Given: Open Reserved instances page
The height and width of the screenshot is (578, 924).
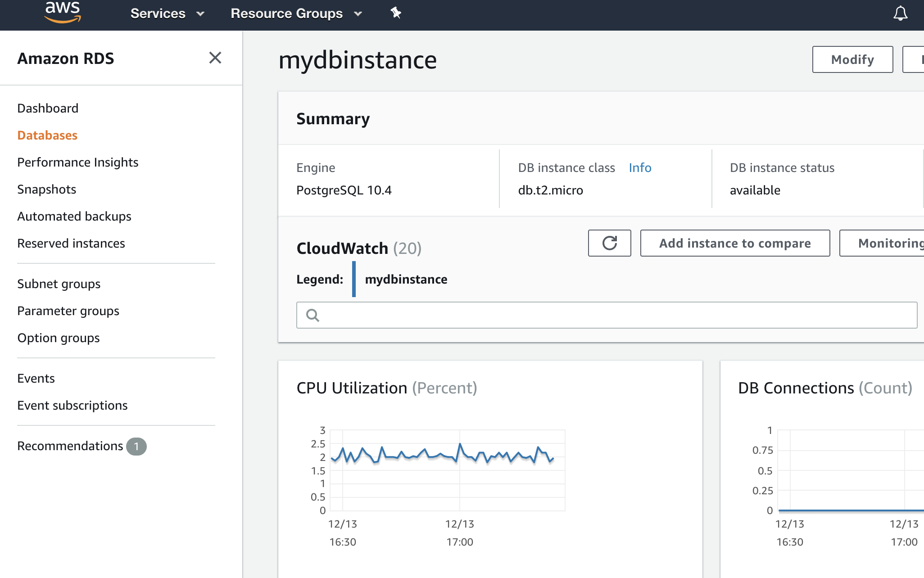Looking at the screenshot, I should 71,243.
